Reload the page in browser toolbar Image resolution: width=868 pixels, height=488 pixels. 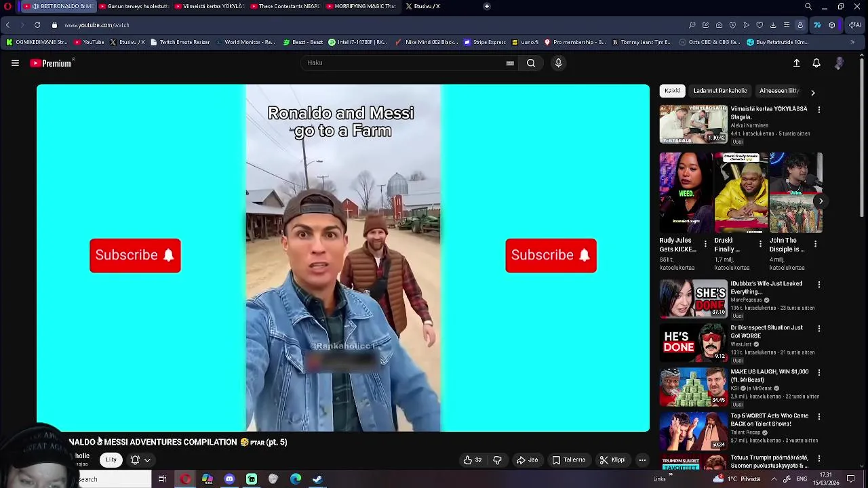click(x=37, y=25)
